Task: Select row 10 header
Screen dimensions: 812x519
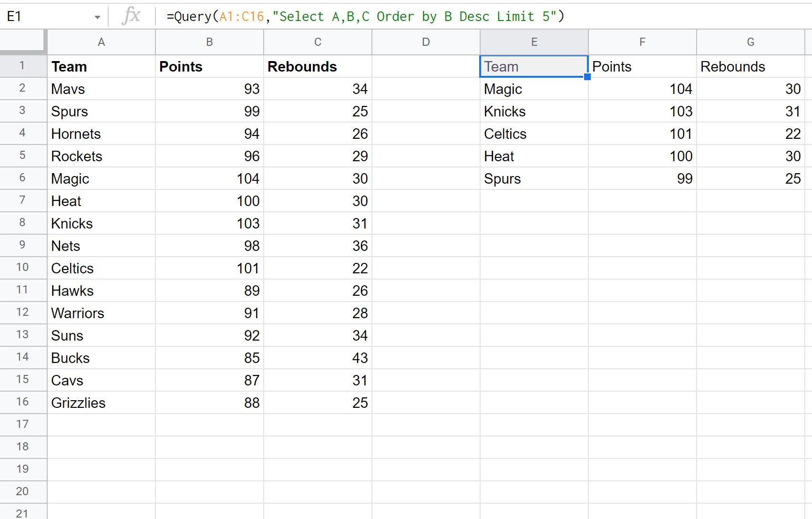Action: [x=23, y=268]
